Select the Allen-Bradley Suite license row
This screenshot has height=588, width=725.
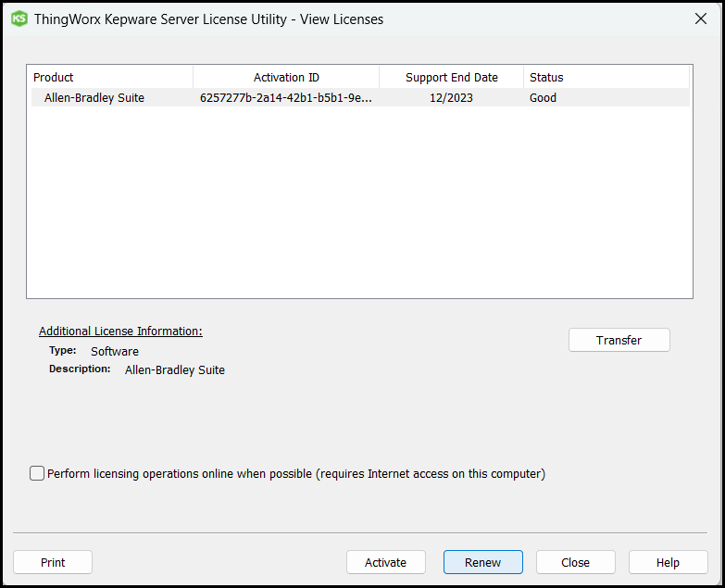94,97
